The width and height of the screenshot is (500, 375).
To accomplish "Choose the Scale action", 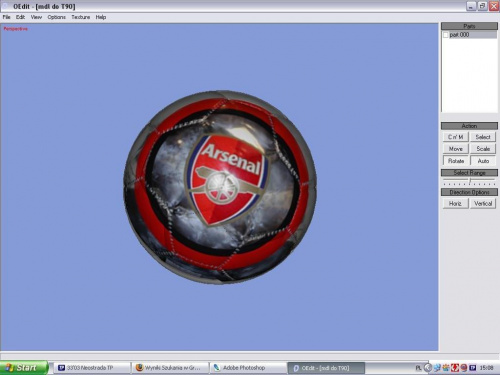I will [483, 149].
